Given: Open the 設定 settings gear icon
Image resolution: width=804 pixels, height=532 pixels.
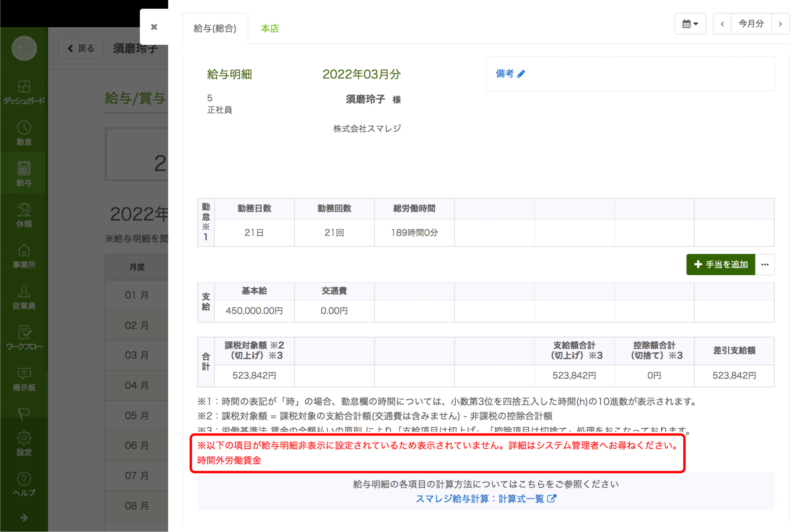Looking at the screenshot, I should (24, 443).
